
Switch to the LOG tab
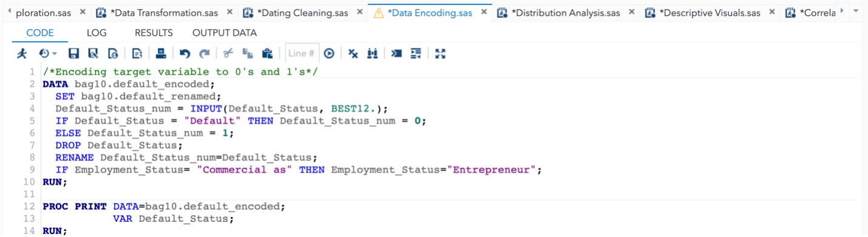coord(97,33)
